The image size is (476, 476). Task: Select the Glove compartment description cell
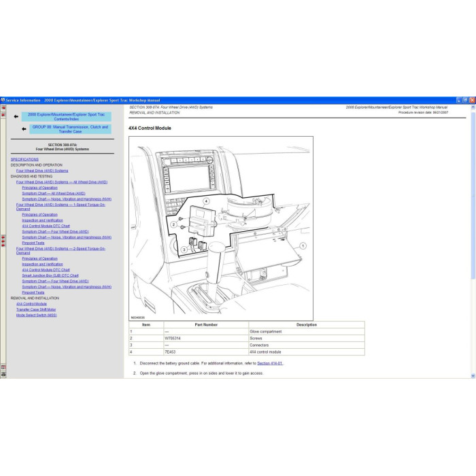click(307, 332)
